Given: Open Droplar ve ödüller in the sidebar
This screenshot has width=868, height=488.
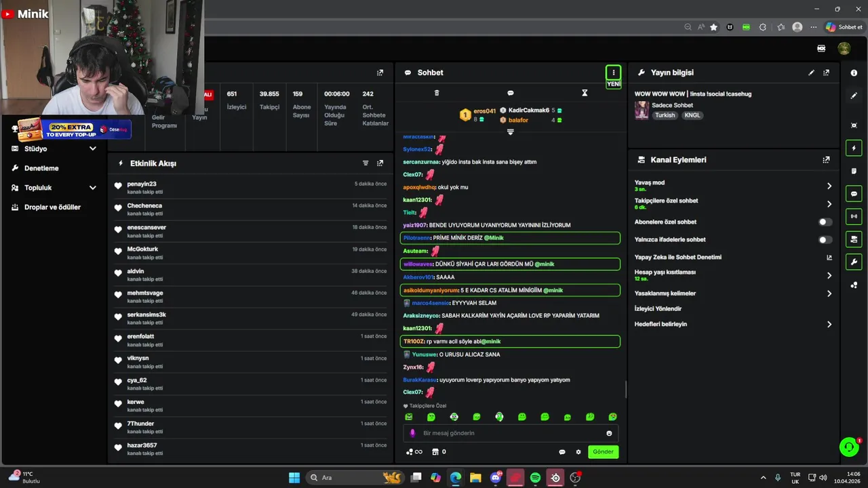Looking at the screenshot, I should point(52,207).
